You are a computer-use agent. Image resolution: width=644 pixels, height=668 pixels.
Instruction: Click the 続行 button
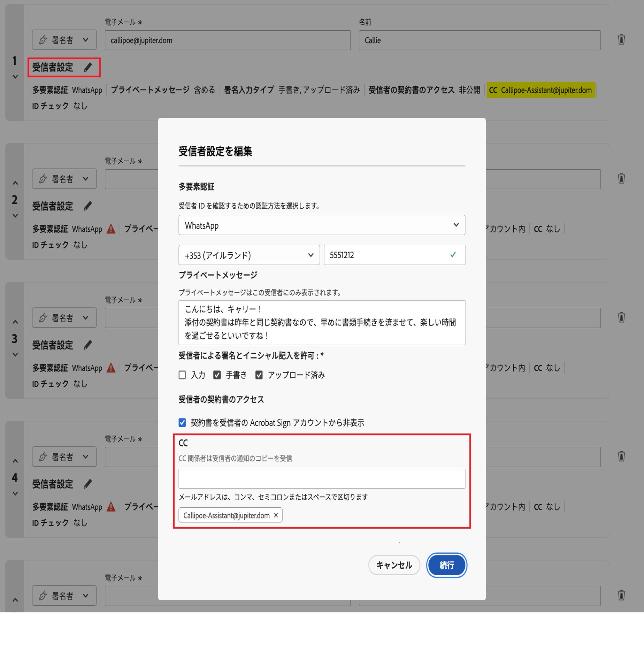[447, 565]
